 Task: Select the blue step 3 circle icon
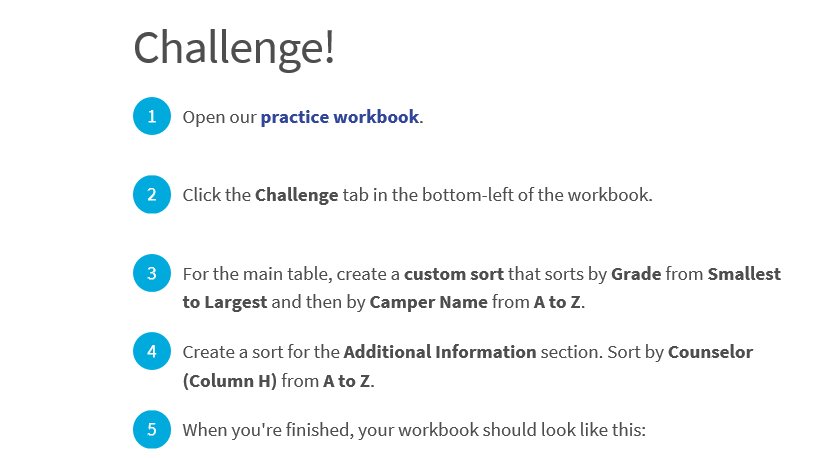click(x=152, y=273)
